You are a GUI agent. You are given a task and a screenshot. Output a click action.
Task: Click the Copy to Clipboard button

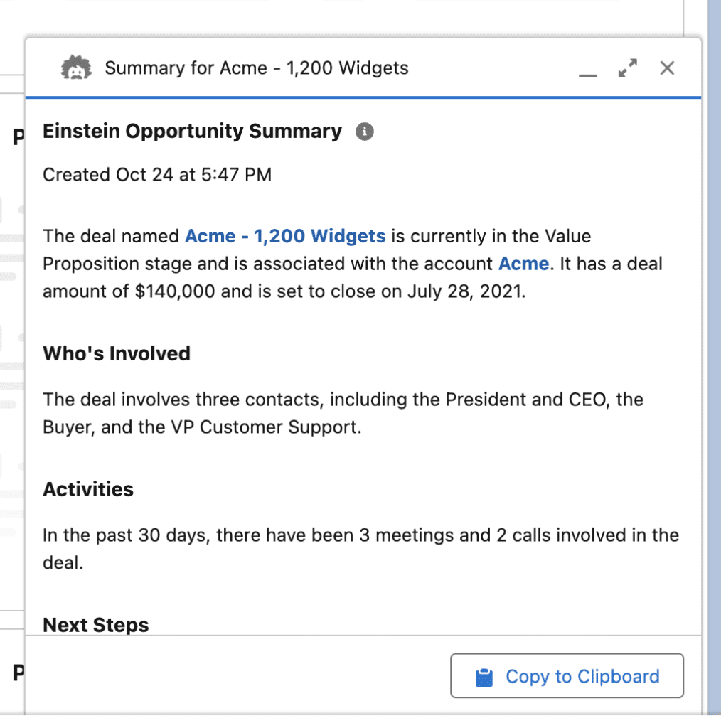[x=567, y=676]
